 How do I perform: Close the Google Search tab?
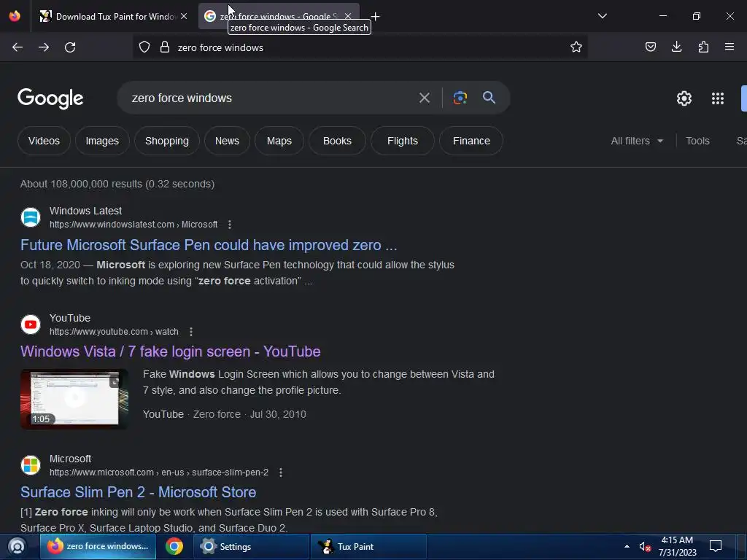348,16
